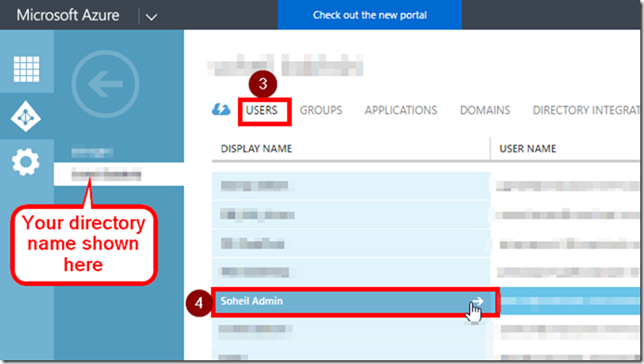Image resolution: width=644 pixels, height=364 pixels.
Task: Open the DIRECTORY INTEGRATION tab
Action: click(587, 110)
